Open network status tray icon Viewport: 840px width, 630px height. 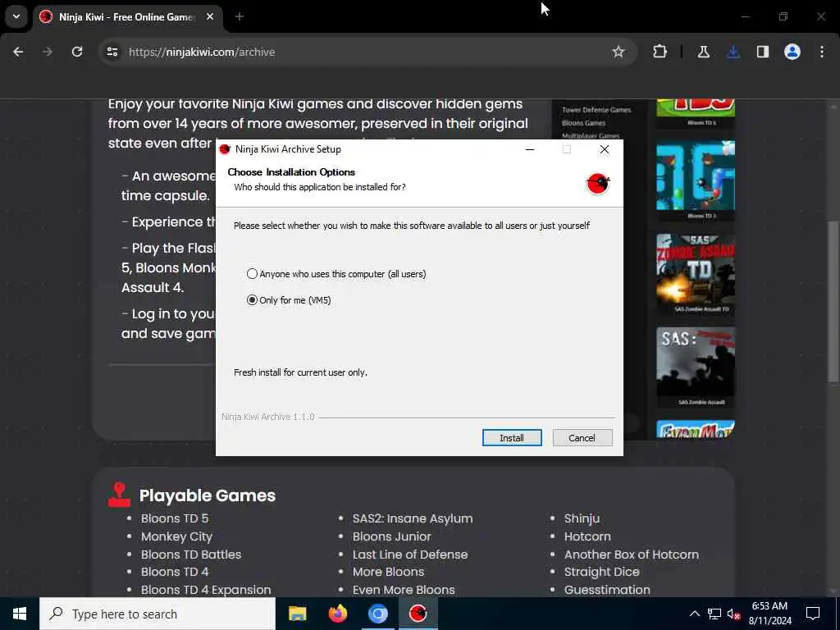pyautogui.click(x=714, y=614)
